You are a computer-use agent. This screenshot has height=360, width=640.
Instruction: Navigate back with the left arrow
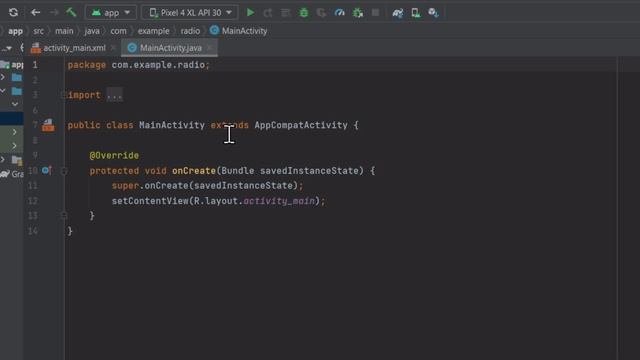pyautogui.click(x=36, y=12)
